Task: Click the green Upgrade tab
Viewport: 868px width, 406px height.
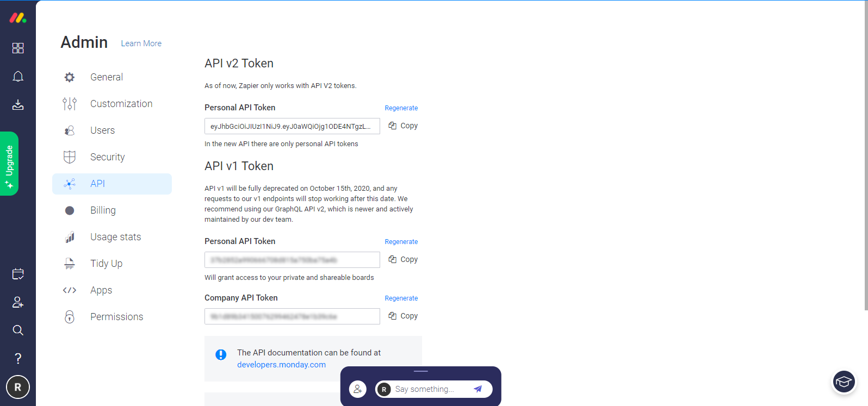Action: (x=9, y=164)
